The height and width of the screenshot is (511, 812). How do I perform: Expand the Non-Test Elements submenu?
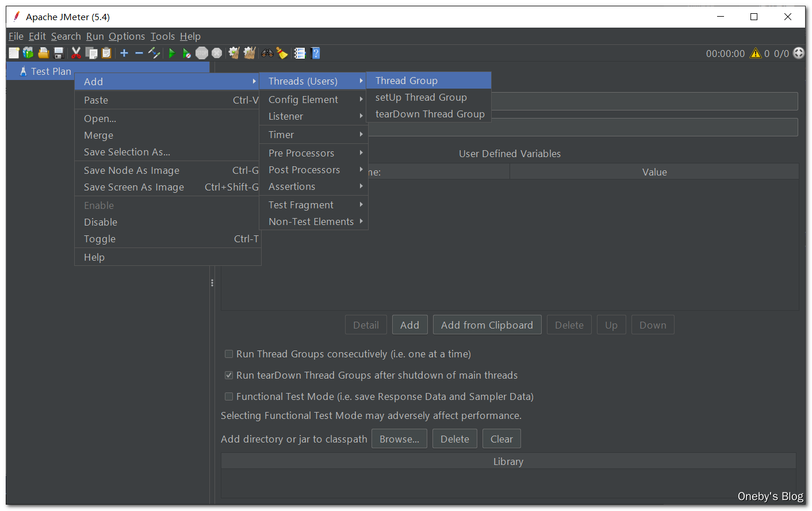pyautogui.click(x=313, y=222)
